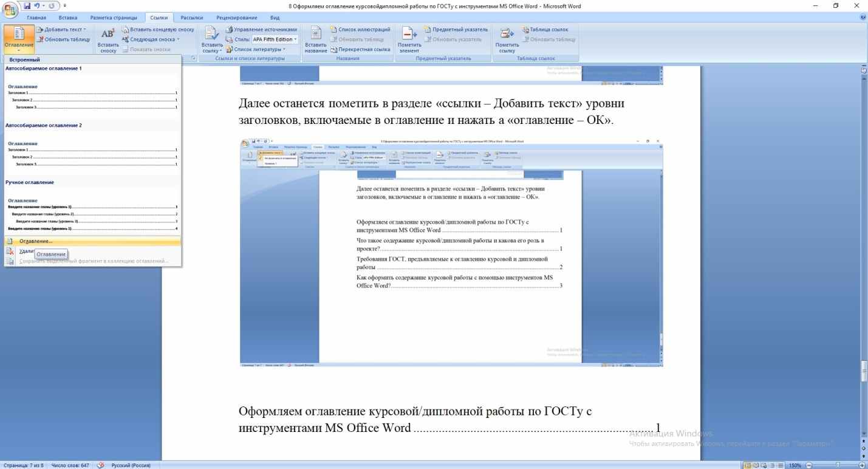Click Пометить элемент index button
The width and height of the screenshot is (868, 469).
click(409, 39)
